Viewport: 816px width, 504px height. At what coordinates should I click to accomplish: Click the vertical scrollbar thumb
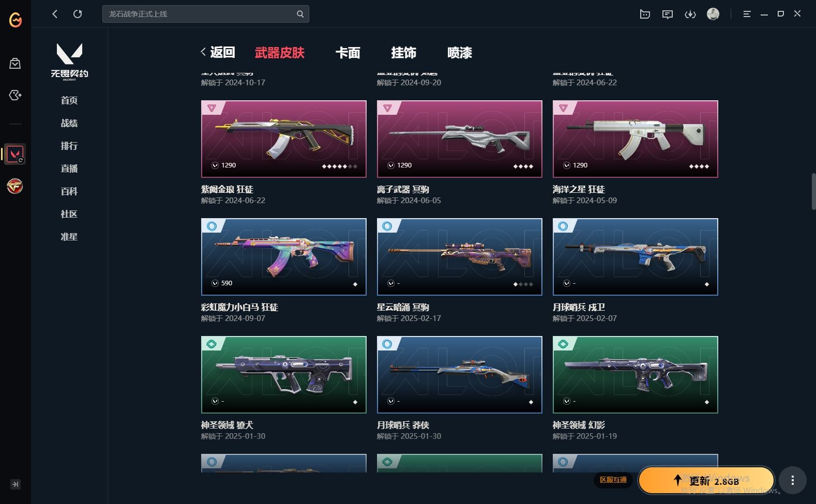click(813, 191)
